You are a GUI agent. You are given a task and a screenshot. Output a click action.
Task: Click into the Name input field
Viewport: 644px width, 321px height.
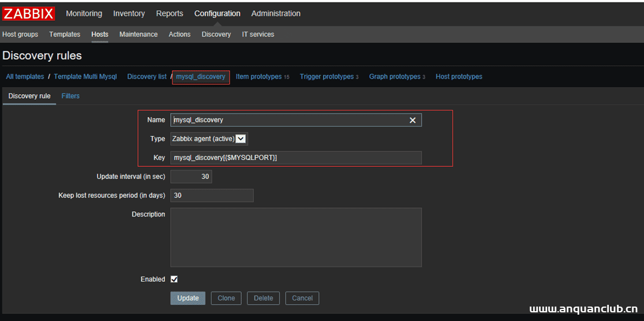coord(296,120)
